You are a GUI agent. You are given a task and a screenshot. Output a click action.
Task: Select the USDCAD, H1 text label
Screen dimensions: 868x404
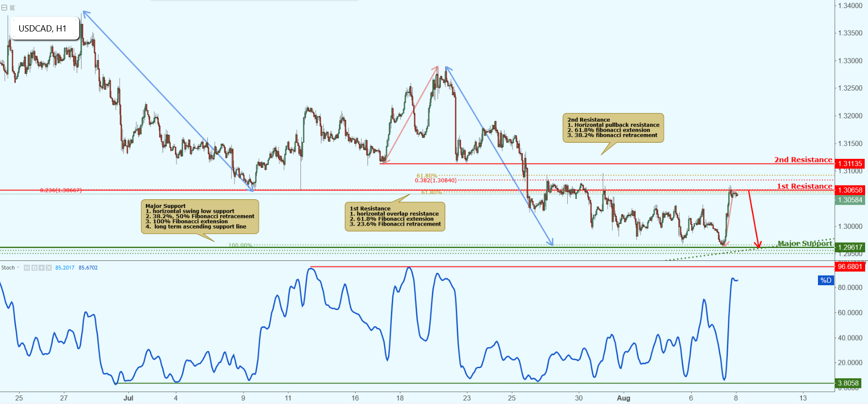(42, 29)
